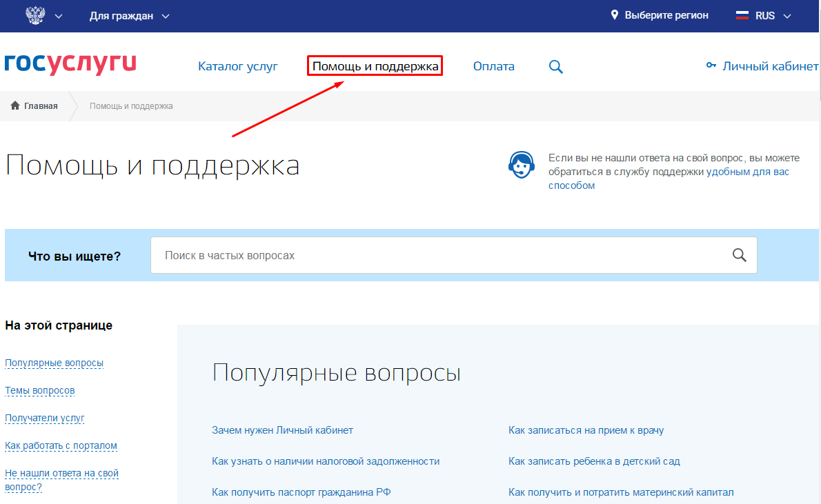This screenshot has width=821, height=504.
Task: Open the Каталог услуг menu item
Action: tap(237, 66)
